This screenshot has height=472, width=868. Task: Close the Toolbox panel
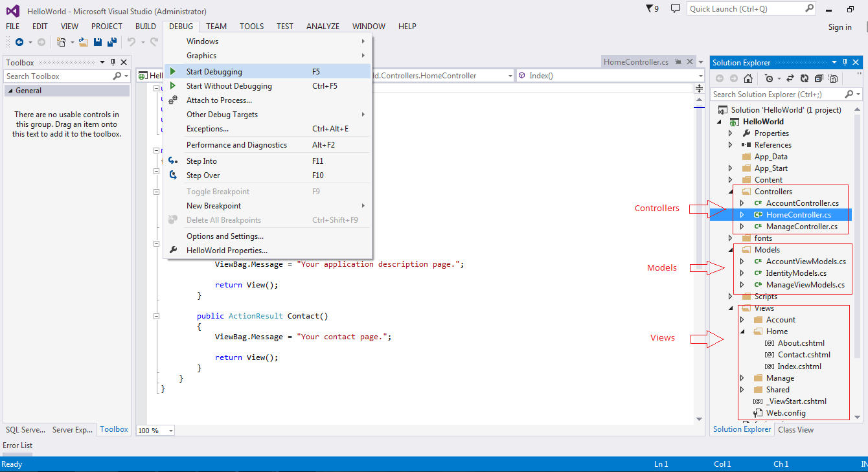click(x=123, y=63)
